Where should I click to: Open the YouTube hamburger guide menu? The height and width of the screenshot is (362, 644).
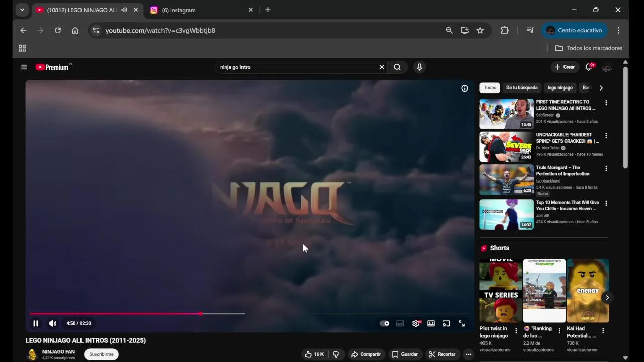[24, 67]
